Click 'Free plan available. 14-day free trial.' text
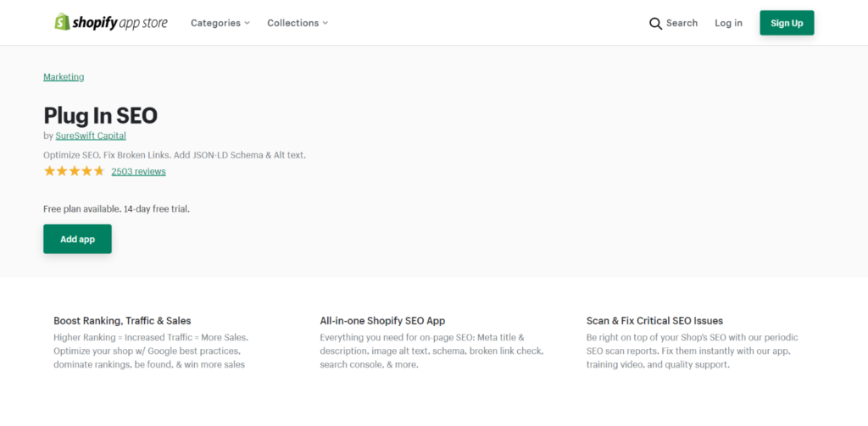 click(x=116, y=209)
